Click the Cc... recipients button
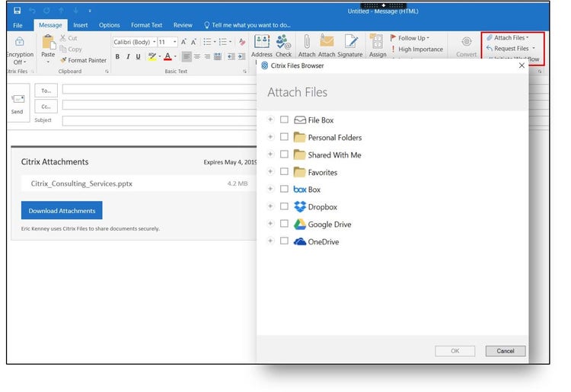This screenshot has height=392, width=571. click(46, 107)
